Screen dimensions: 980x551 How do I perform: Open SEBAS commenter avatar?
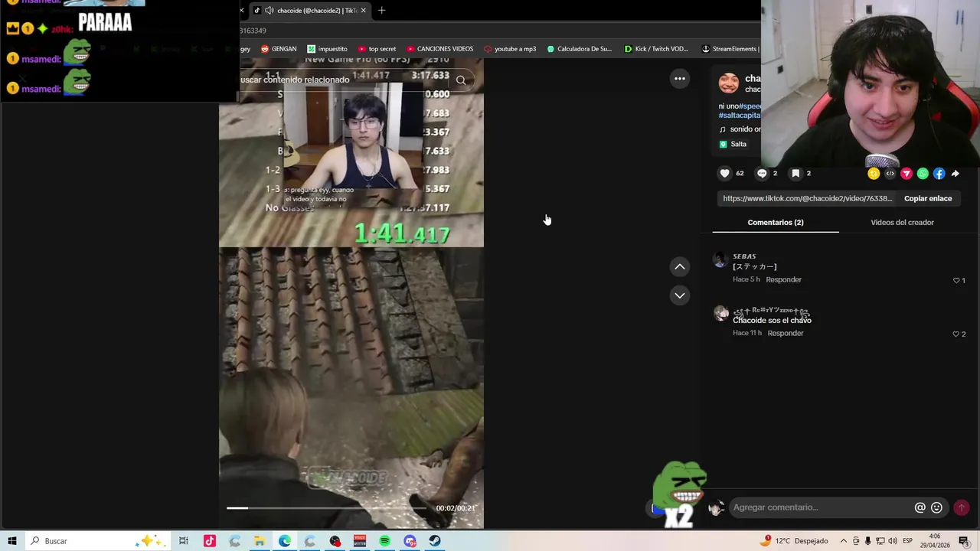tap(720, 259)
